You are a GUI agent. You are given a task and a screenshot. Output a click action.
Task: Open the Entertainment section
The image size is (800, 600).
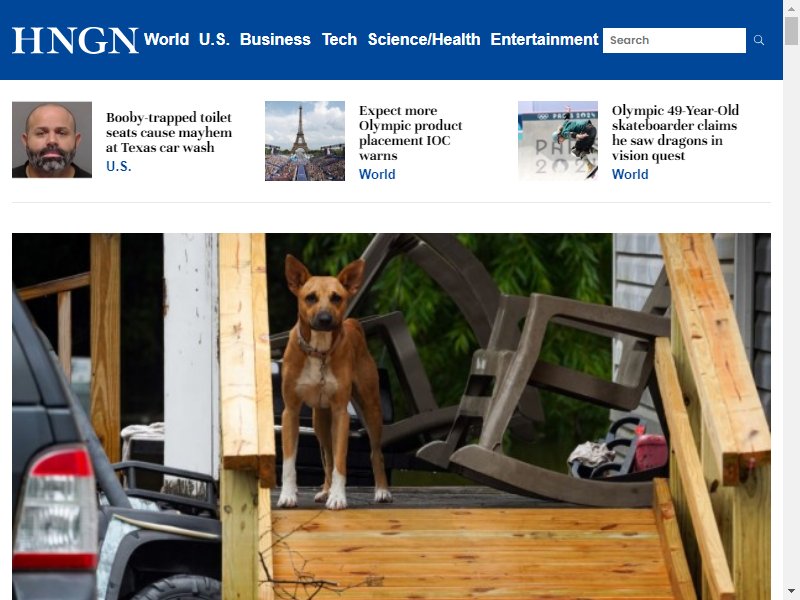point(544,39)
